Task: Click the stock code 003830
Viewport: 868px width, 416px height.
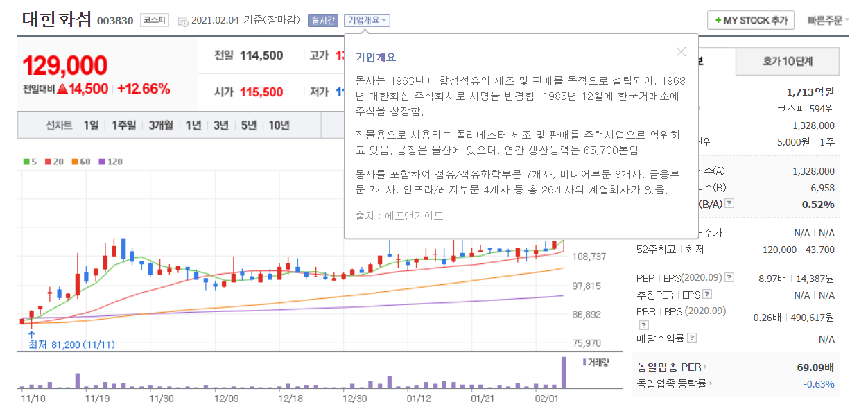Action: click(x=115, y=21)
